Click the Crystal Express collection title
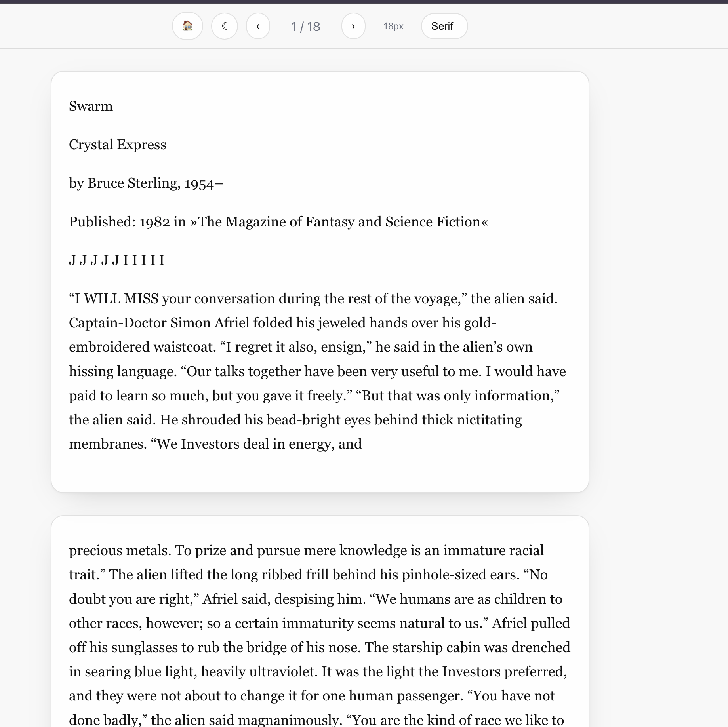Viewport: 728px width, 727px height. click(x=118, y=144)
